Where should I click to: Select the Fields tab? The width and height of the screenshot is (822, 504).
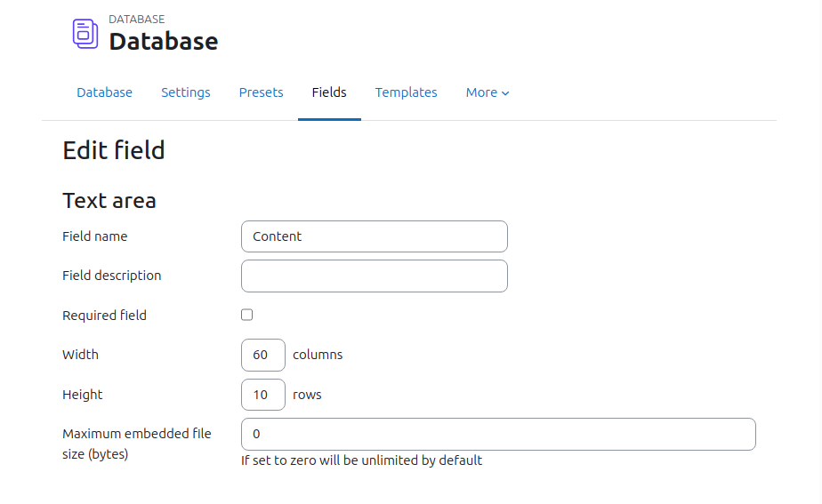tap(329, 92)
